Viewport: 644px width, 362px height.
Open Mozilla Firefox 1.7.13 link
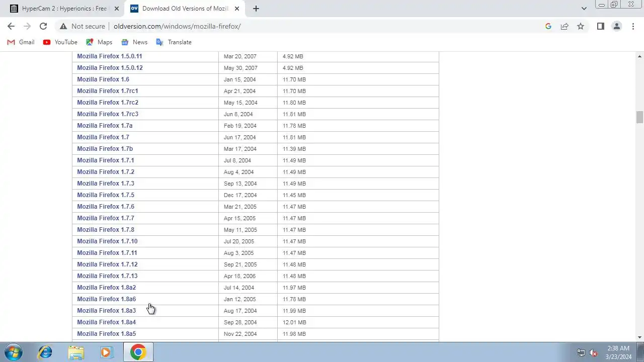[107, 276]
